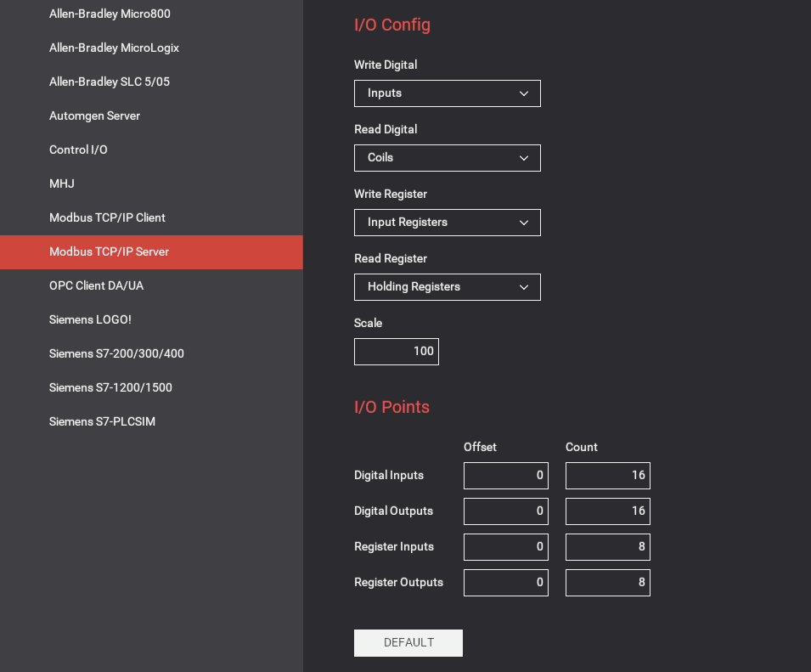Open the Write Digital dropdown set to Inputs
The height and width of the screenshot is (672, 811).
click(448, 93)
